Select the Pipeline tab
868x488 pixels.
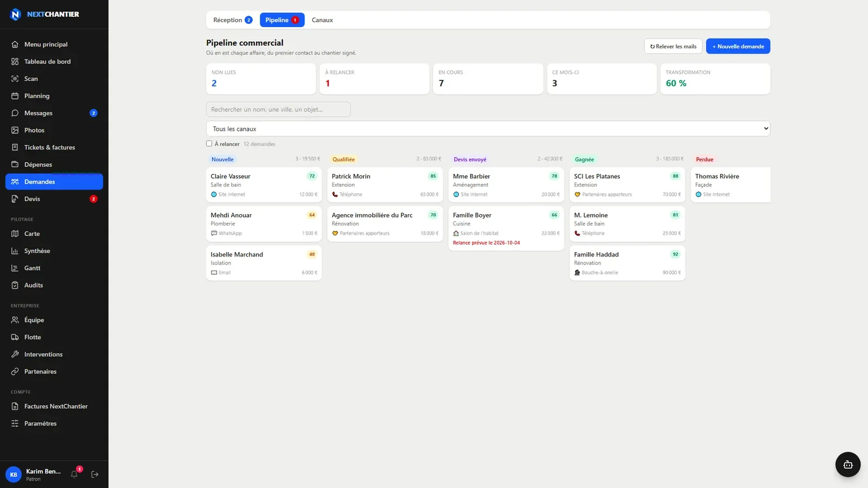point(282,20)
